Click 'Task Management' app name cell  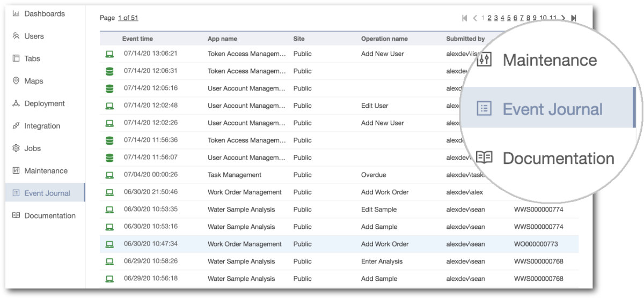coord(235,175)
